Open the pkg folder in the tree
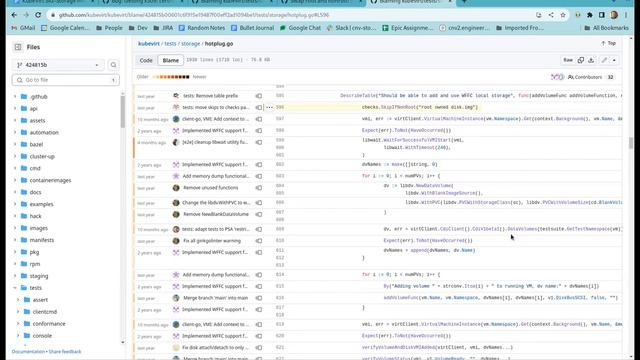This screenshot has width=640, height=360. point(34,252)
